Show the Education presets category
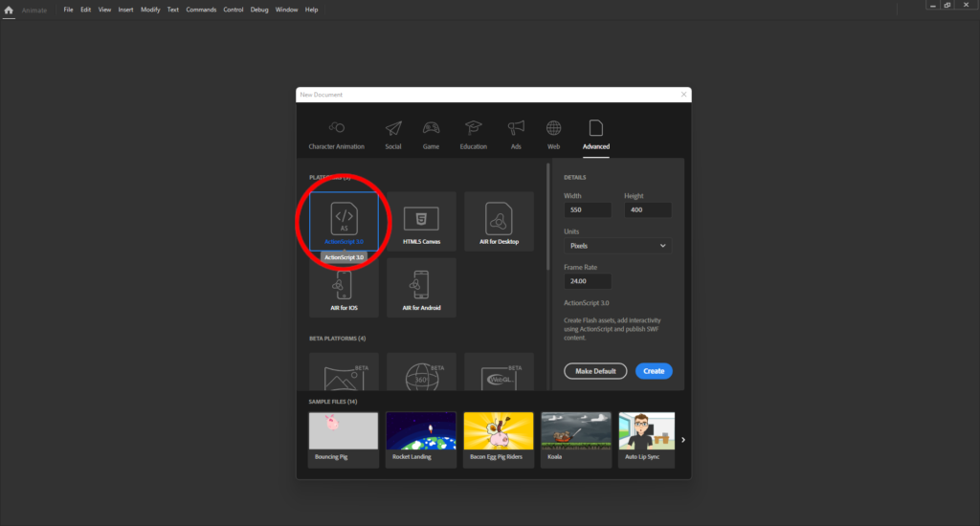Image resolution: width=980 pixels, height=526 pixels. pos(473,135)
